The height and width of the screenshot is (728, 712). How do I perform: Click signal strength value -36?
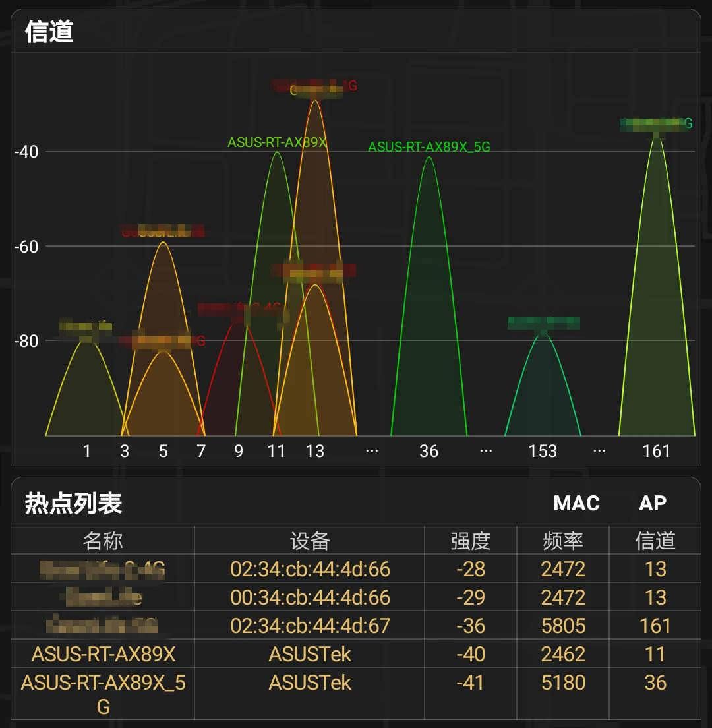coord(471,626)
